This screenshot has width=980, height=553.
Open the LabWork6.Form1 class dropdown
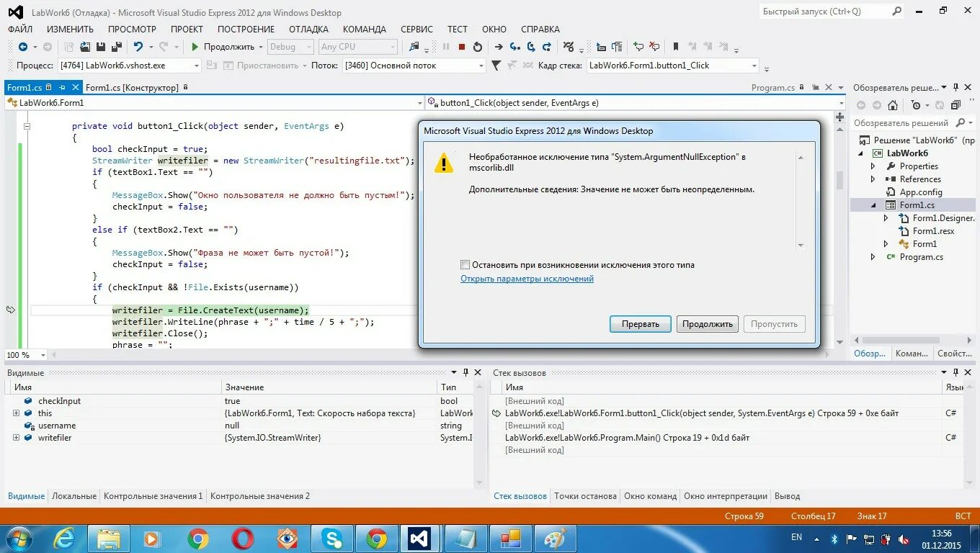pyautogui.click(x=420, y=103)
